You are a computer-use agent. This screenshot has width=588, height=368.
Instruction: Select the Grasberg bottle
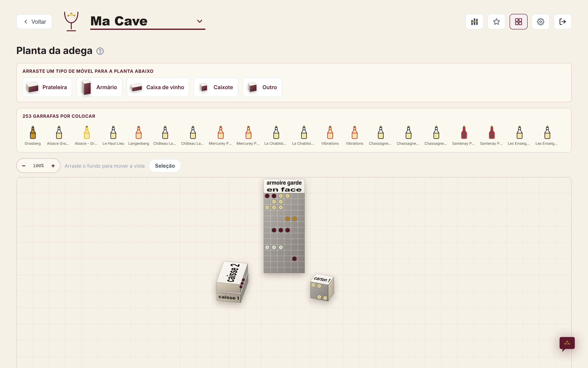32,136
